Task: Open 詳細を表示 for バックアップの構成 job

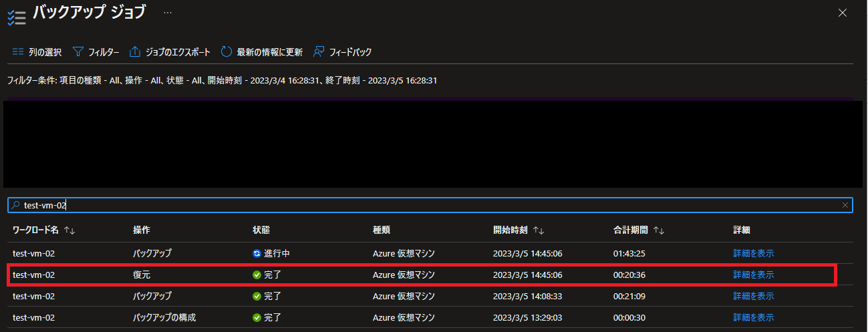Action: (x=754, y=317)
